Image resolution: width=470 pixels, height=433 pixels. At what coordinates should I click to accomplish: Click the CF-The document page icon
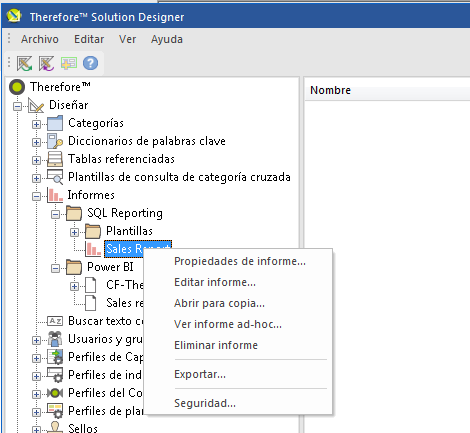[x=91, y=285]
